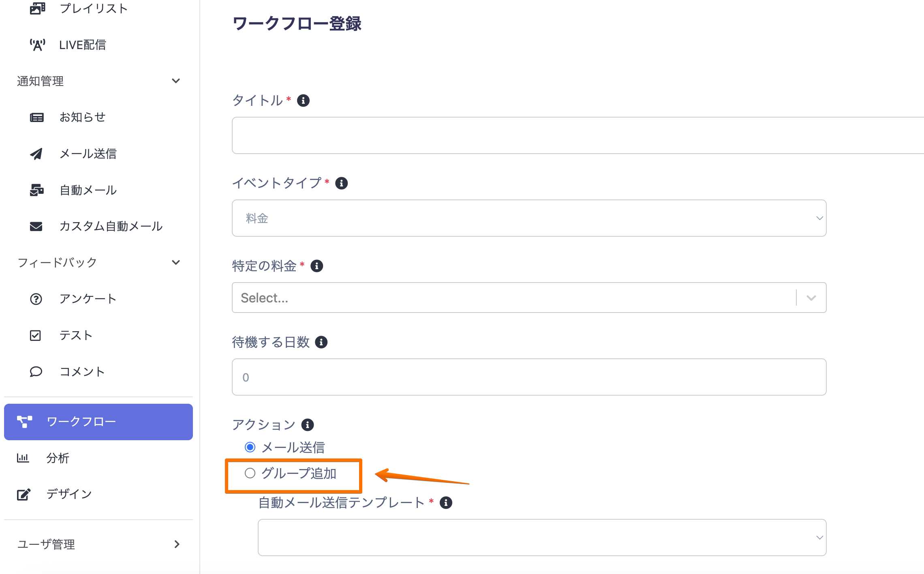Click the info icon next to 待機する日数
This screenshot has width=924, height=574.
tap(321, 342)
